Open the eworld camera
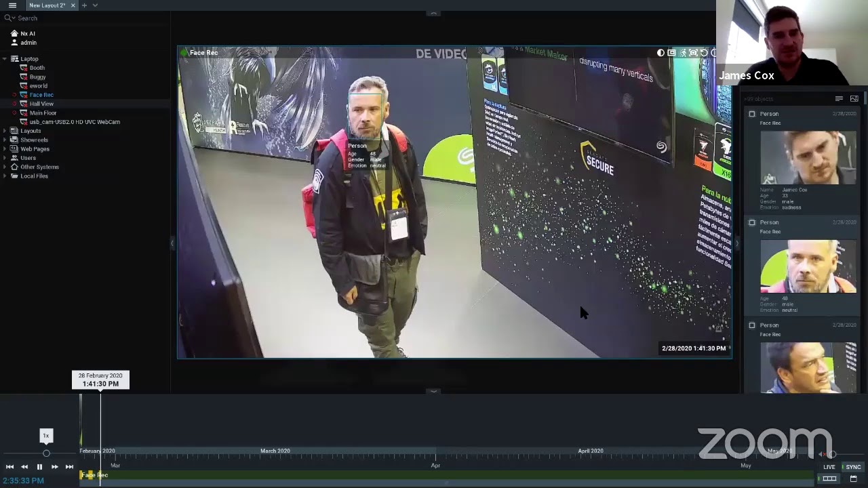Screen dimensions: 868x488 [x=38, y=86]
